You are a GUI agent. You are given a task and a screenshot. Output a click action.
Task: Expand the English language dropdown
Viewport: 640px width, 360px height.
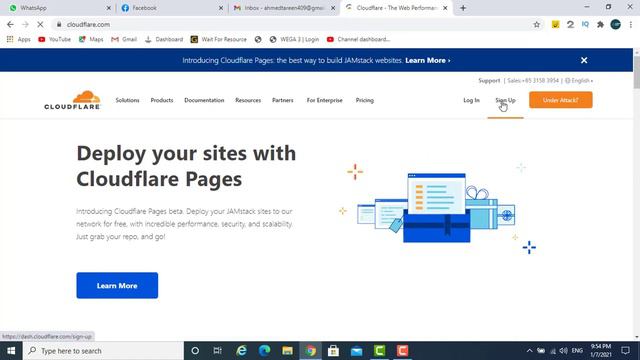(x=579, y=81)
